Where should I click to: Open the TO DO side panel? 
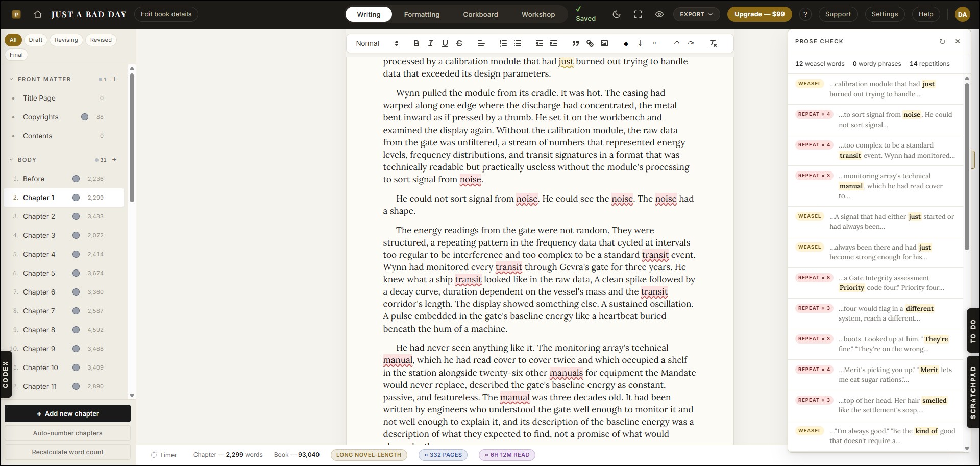coord(973,331)
